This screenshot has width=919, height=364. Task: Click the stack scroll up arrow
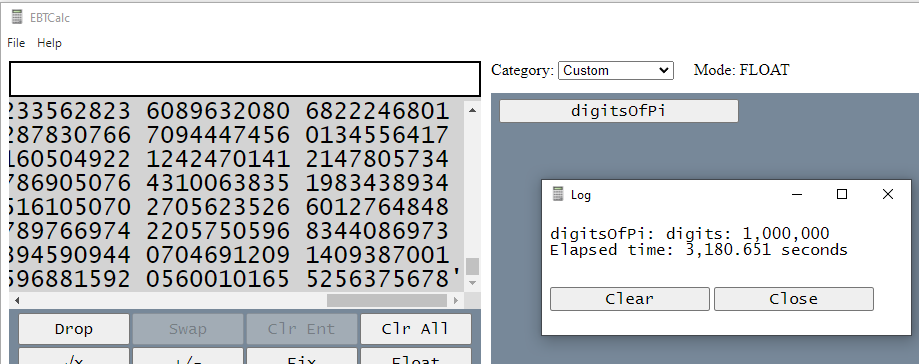pos(472,110)
